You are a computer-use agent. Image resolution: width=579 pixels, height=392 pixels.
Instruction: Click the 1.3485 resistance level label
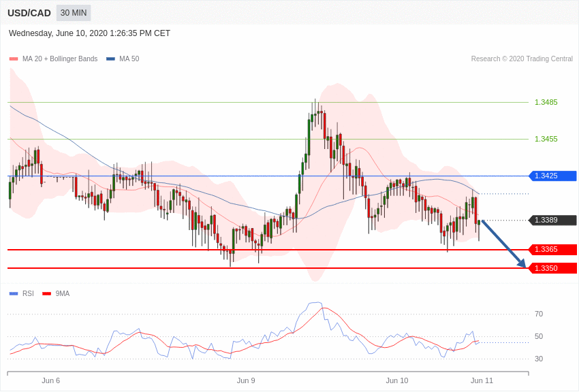546,102
